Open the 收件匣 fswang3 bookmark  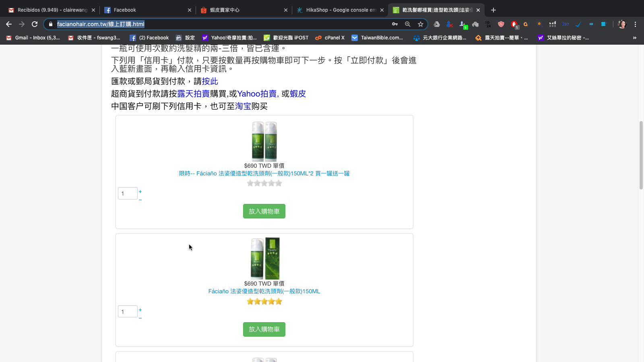pyautogui.click(x=95, y=38)
